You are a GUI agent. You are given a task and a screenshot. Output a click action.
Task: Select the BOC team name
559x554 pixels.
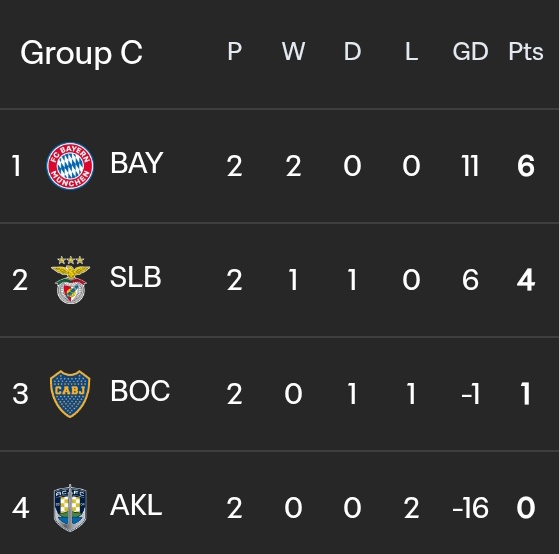tap(140, 391)
